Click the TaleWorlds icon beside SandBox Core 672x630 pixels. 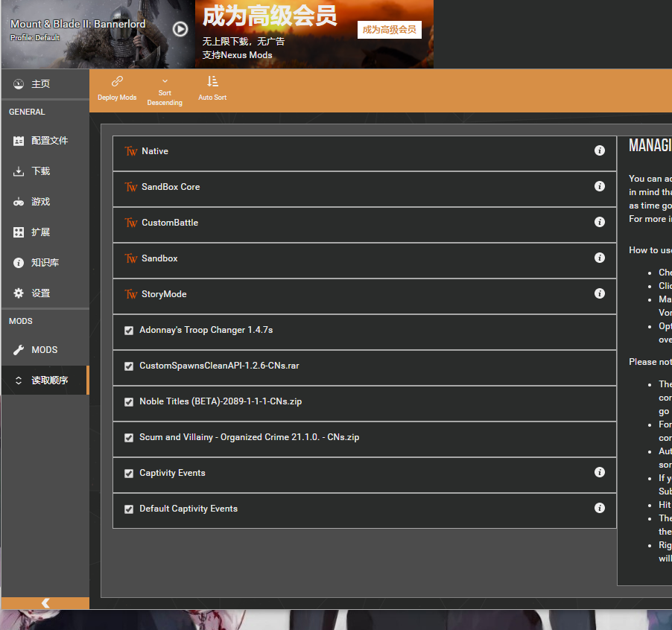[x=130, y=187]
